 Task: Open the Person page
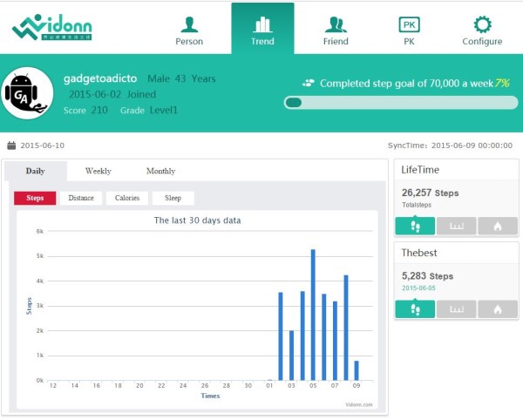188,30
